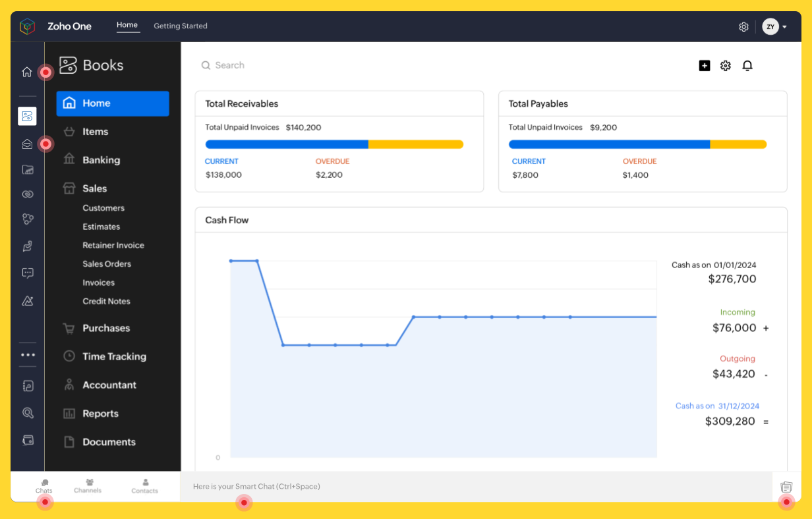Select Home in Books sidebar
The width and height of the screenshot is (812, 519).
point(113,103)
